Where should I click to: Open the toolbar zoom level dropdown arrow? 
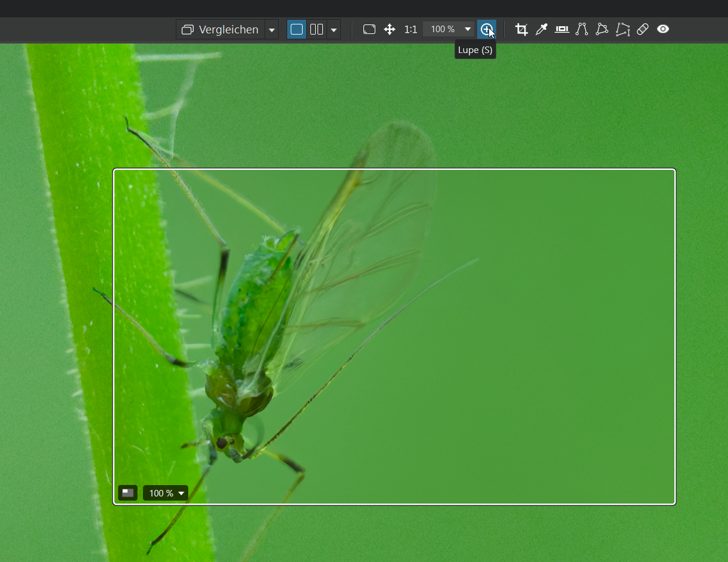(x=468, y=29)
